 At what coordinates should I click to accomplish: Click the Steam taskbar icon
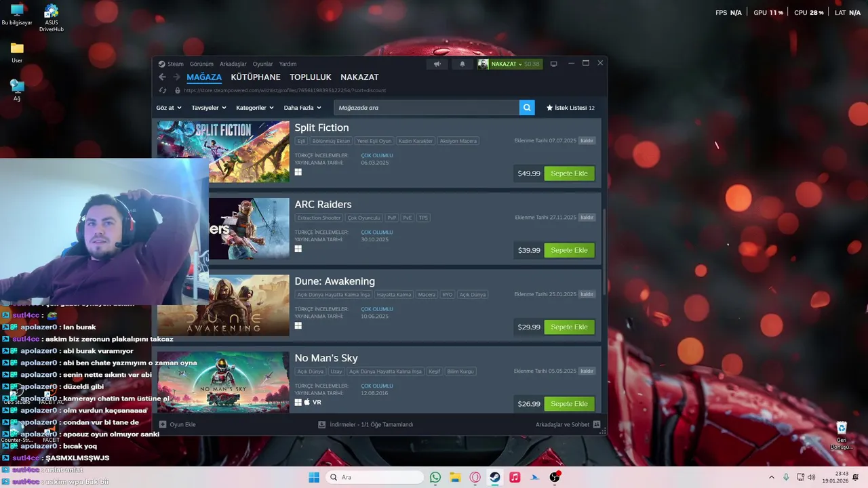[495, 477]
